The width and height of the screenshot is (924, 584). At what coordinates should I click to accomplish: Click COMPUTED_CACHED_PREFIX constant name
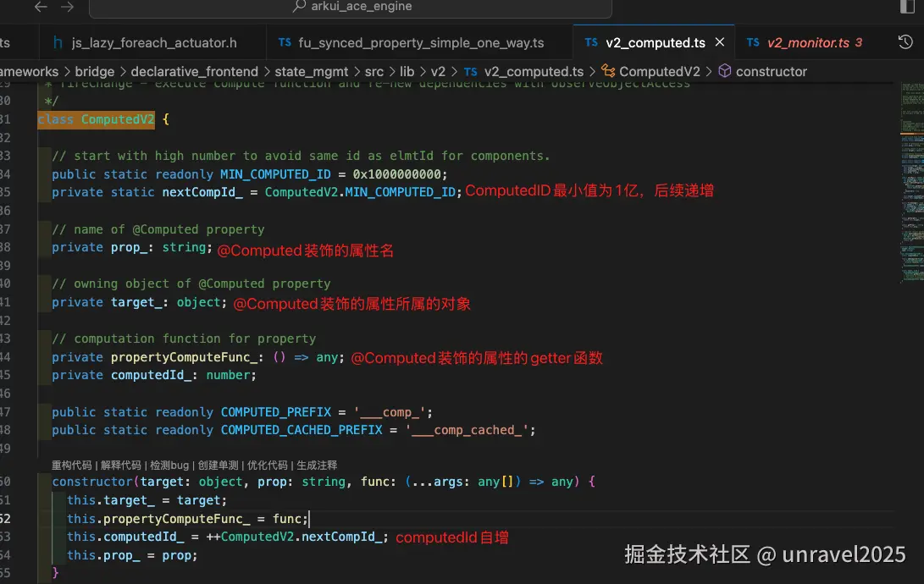(302, 430)
